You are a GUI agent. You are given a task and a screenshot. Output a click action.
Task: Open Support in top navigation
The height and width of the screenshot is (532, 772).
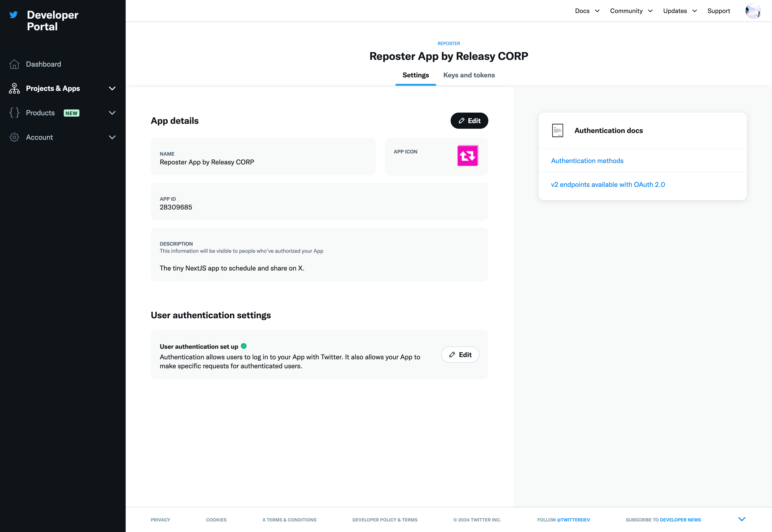pyautogui.click(x=719, y=11)
